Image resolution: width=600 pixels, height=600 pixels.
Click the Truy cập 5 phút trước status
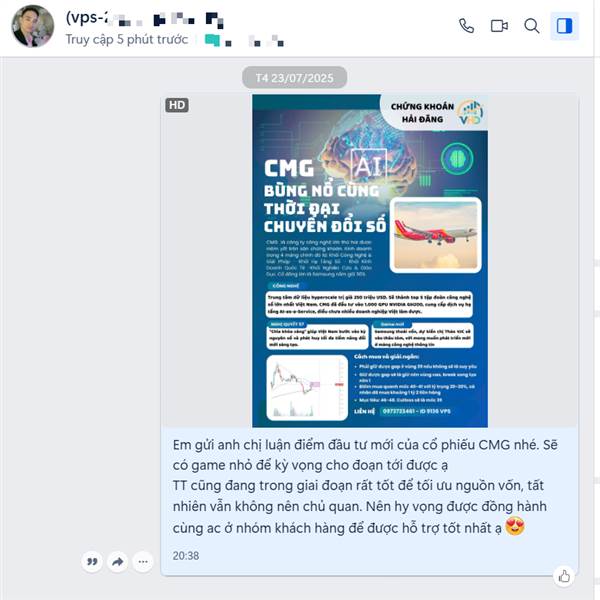[127, 39]
